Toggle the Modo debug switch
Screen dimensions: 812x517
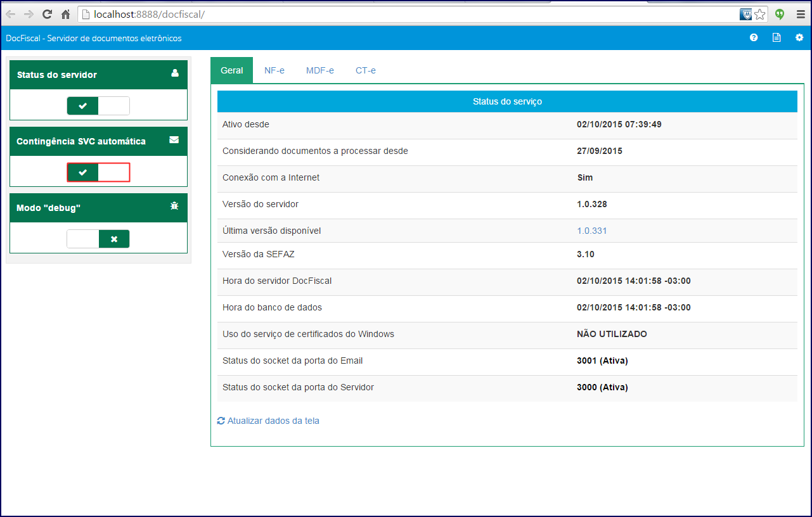[98, 239]
